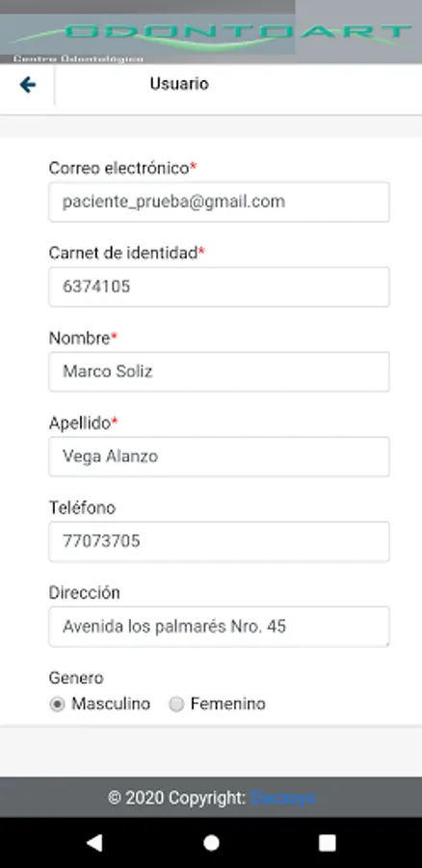Image resolution: width=422 pixels, height=868 pixels.
Task: Focus the Correo electrónico email field
Action: coord(219,203)
